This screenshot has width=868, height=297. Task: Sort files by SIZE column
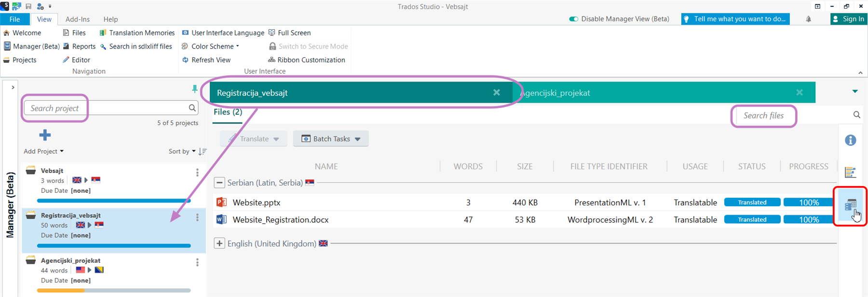(525, 166)
